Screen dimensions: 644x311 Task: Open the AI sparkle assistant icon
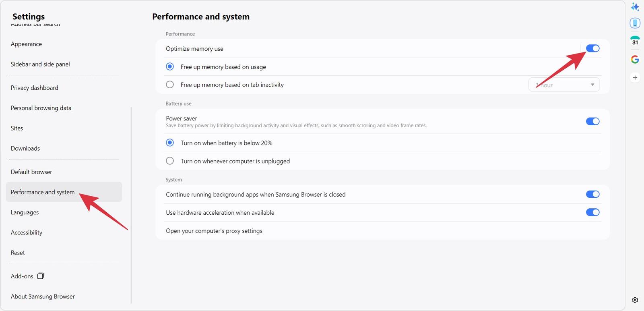635,7
